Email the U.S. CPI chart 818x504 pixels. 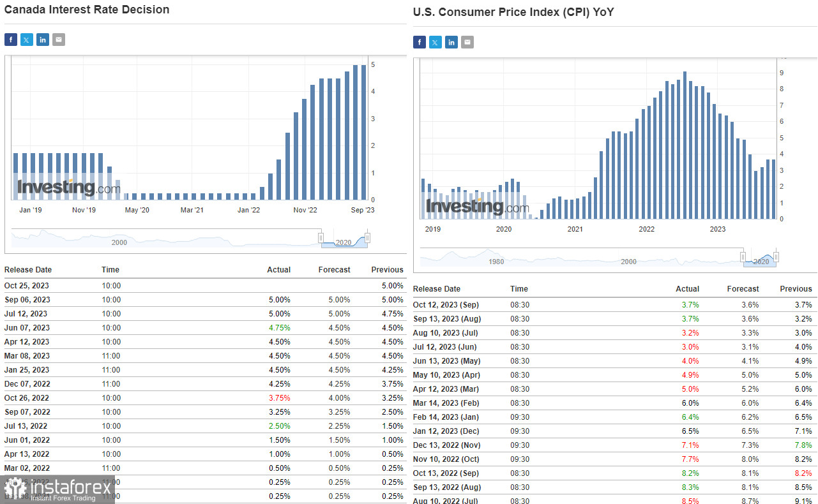467,43
